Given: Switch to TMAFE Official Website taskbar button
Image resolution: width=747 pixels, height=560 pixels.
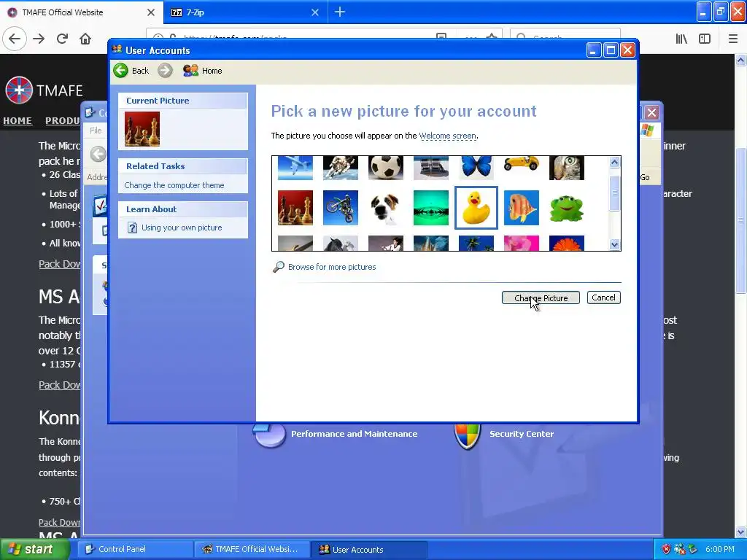Looking at the screenshot, I should coord(252,549).
